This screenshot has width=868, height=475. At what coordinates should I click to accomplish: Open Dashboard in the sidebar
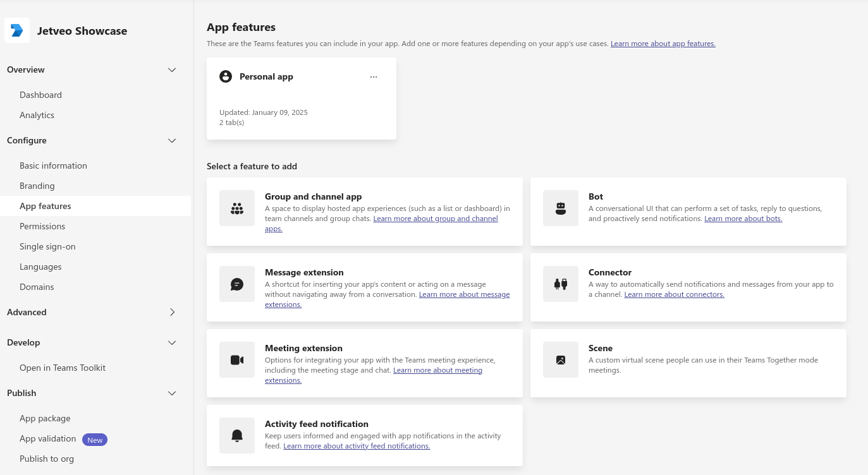click(x=40, y=95)
